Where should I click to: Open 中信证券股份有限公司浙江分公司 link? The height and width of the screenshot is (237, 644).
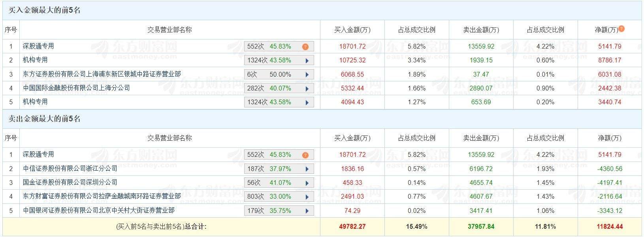(70, 169)
